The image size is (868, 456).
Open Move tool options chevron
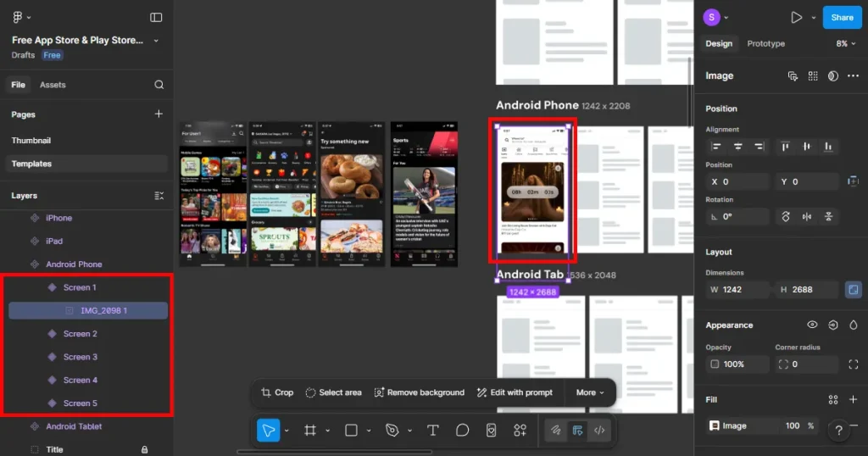(287, 431)
